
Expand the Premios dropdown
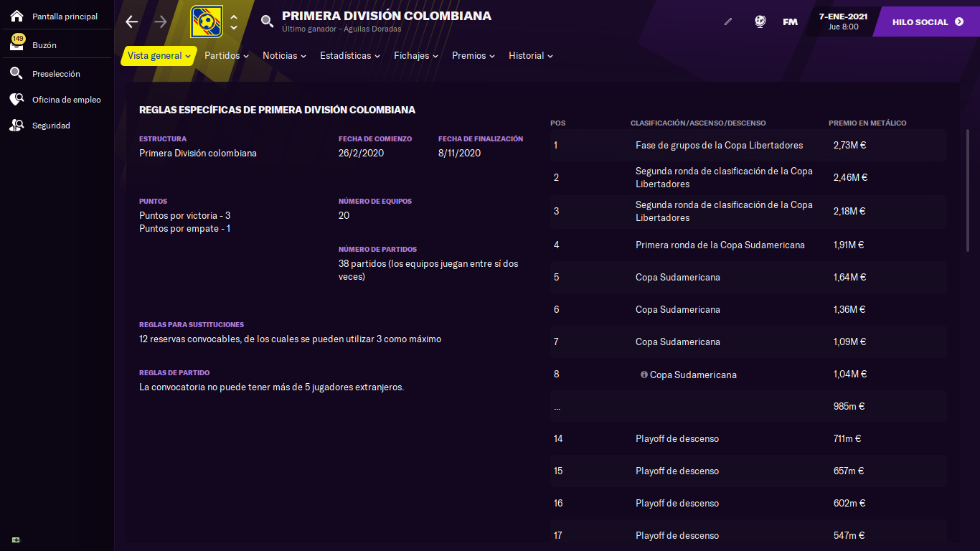(473, 56)
